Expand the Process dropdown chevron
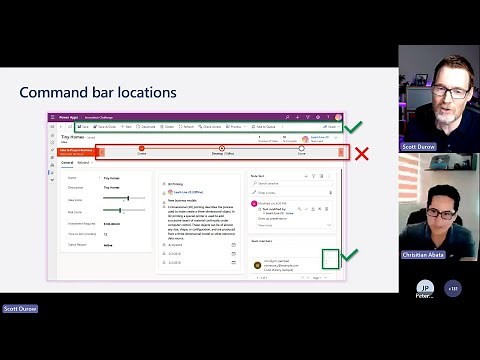 pyautogui.click(x=245, y=127)
